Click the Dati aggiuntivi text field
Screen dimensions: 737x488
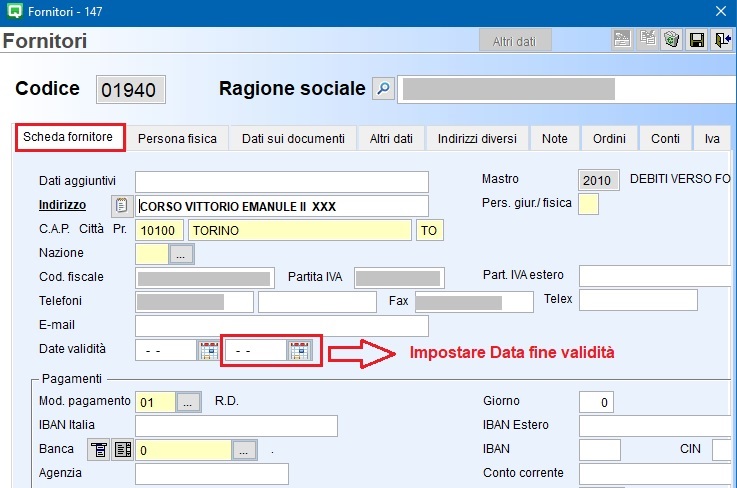click(x=281, y=181)
